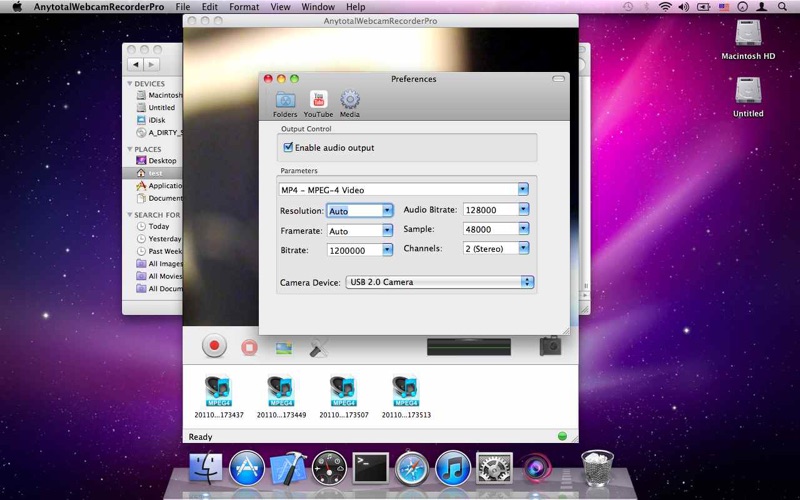
Task: Open the Help menu
Action: pos(356,7)
